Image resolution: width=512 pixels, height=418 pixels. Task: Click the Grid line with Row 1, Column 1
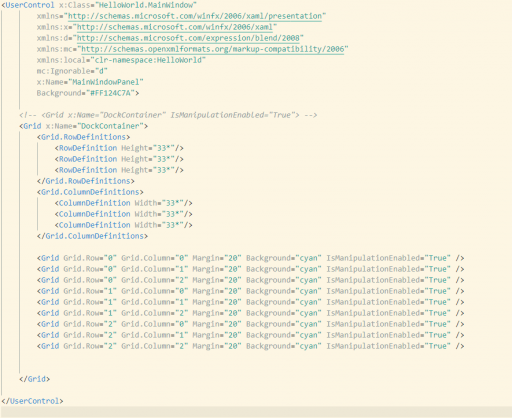(250, 302)
